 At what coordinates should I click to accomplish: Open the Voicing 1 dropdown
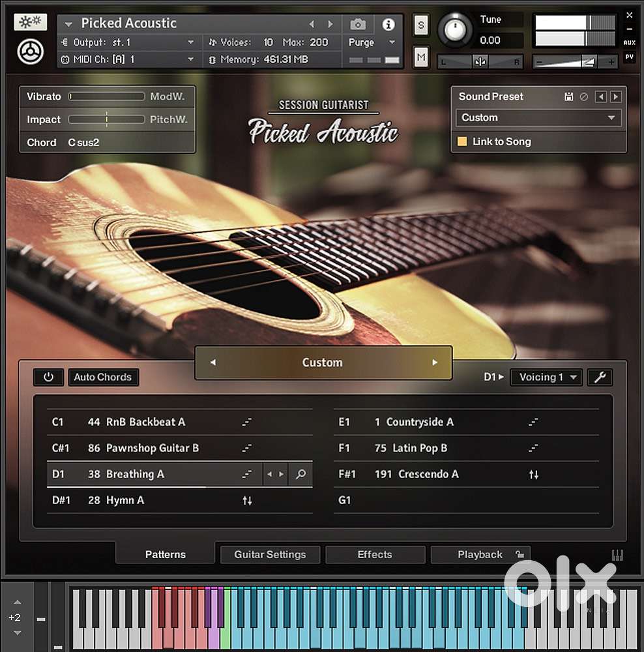(x=546, y=377)
